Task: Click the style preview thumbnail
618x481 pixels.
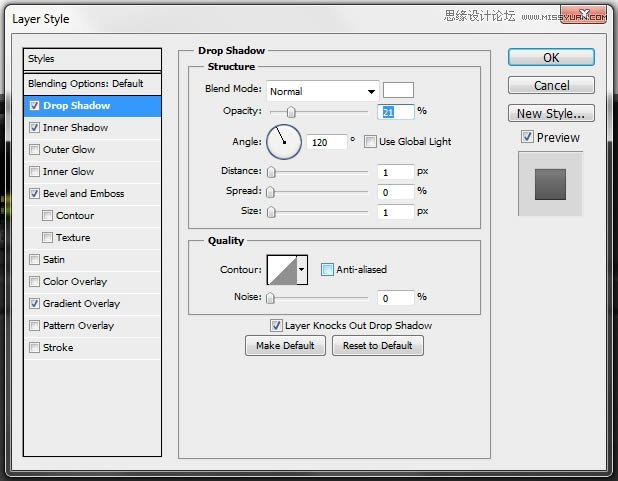Action: (550, 184)
